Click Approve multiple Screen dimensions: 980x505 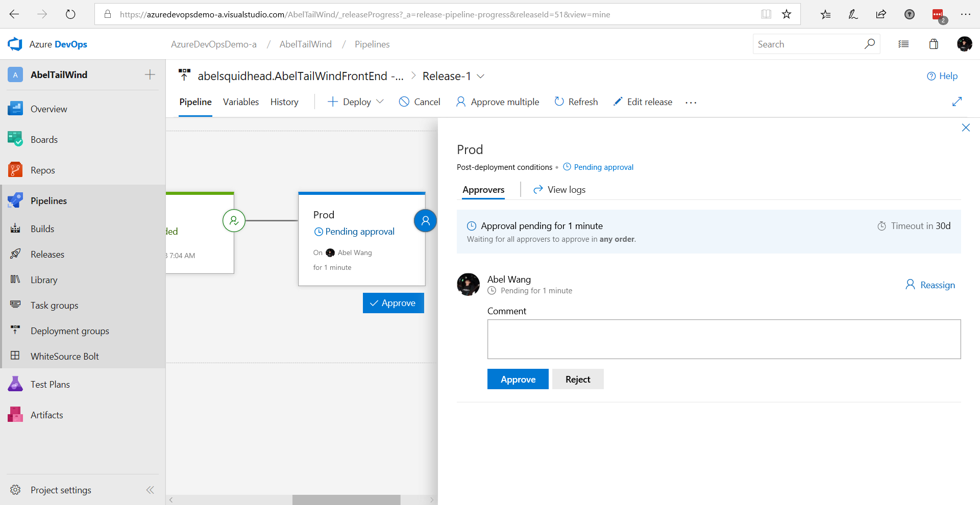[x=497, y=102]
